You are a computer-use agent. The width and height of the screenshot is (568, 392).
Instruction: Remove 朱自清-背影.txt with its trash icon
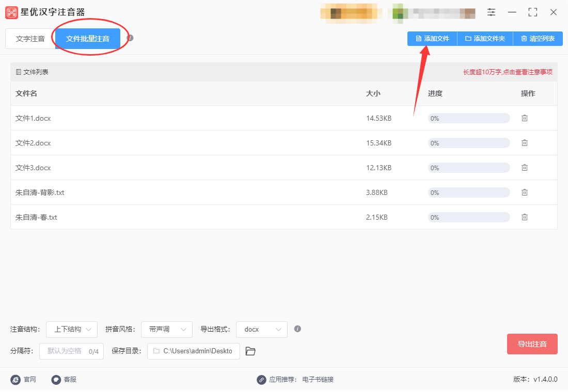click(x=525, y=192)
